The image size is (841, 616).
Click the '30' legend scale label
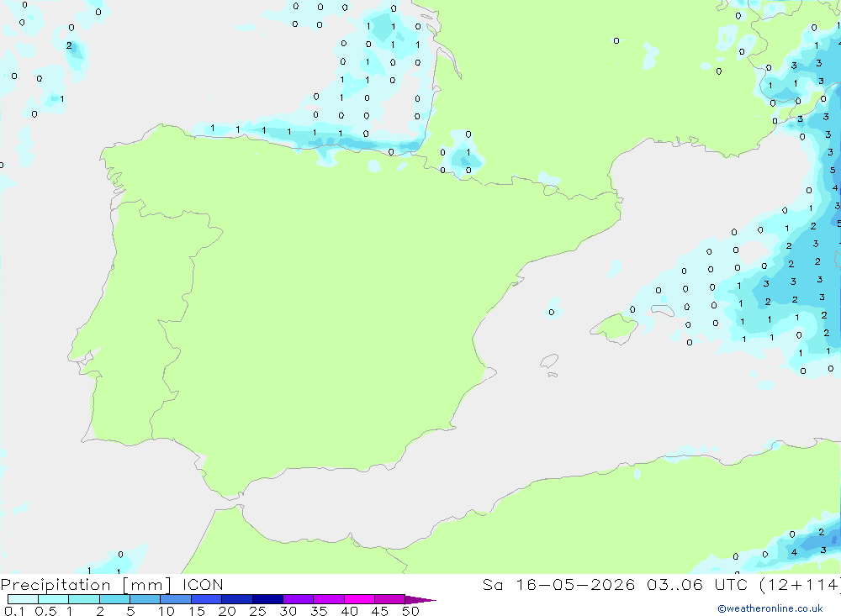pyautogui.click(x=288, y=611)
